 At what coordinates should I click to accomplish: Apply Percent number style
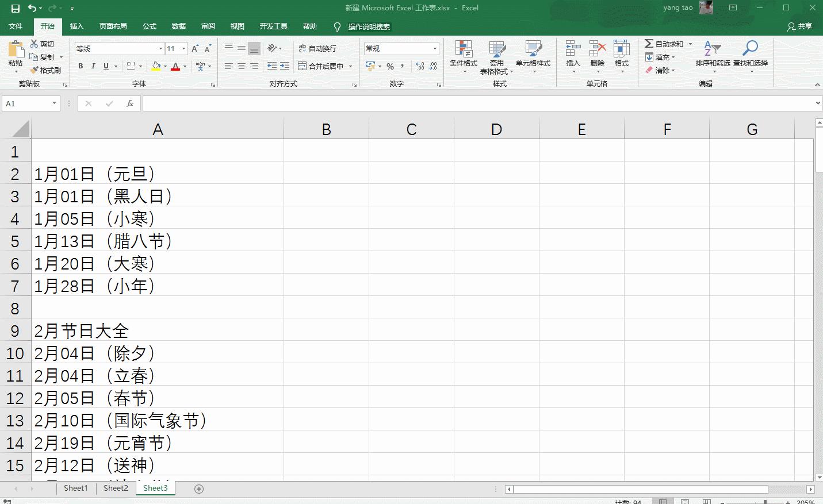click(x=391, y=67)
